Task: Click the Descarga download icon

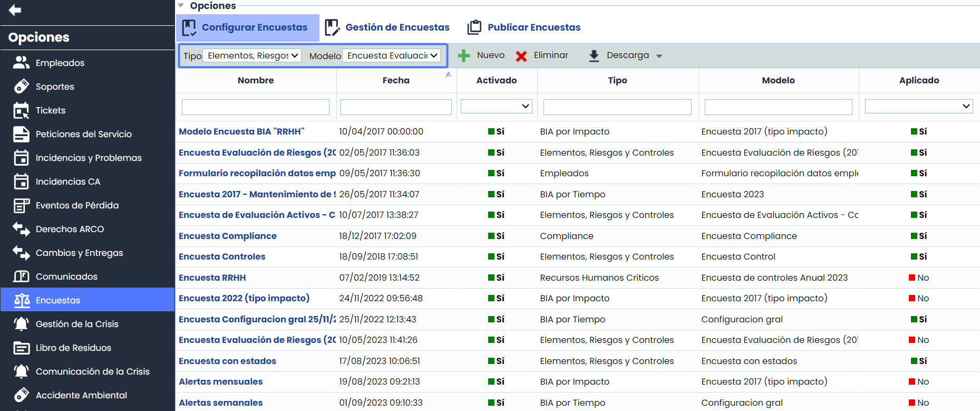Action: [x=594, y=56]
